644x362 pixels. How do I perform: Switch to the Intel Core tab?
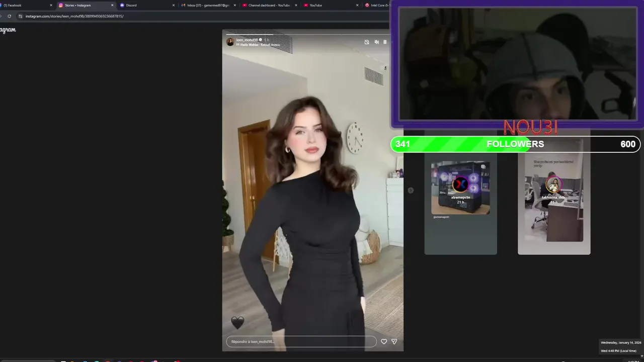tap(376, 5)
